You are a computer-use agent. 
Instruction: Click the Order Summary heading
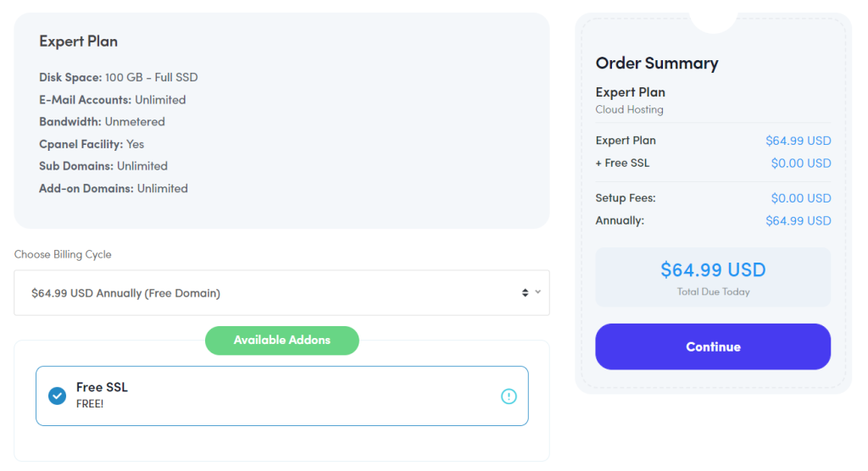click(x=657, y=63)
